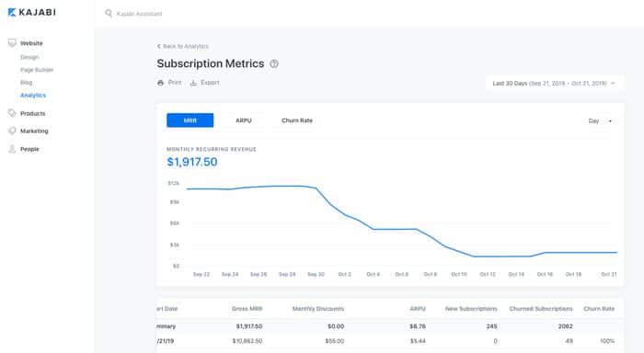Switch to the Churn Rate tab
The height and width of the screenshot is (353, 644).
[297, 120]
